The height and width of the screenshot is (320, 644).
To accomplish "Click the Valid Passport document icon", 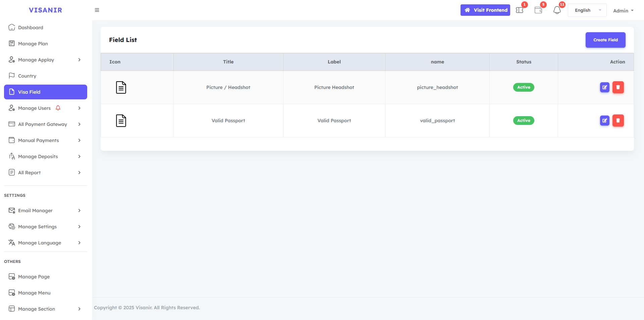I will [x=121, y=121].
